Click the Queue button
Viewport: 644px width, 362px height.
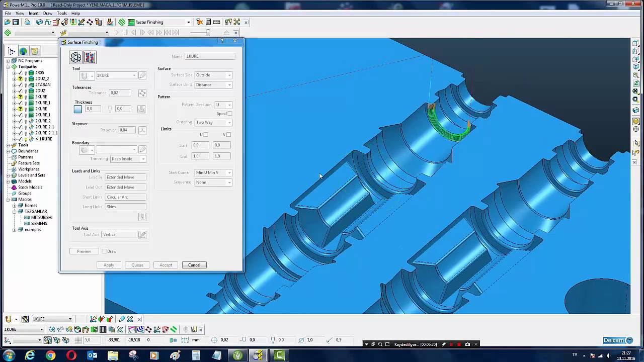coord(137,265)
